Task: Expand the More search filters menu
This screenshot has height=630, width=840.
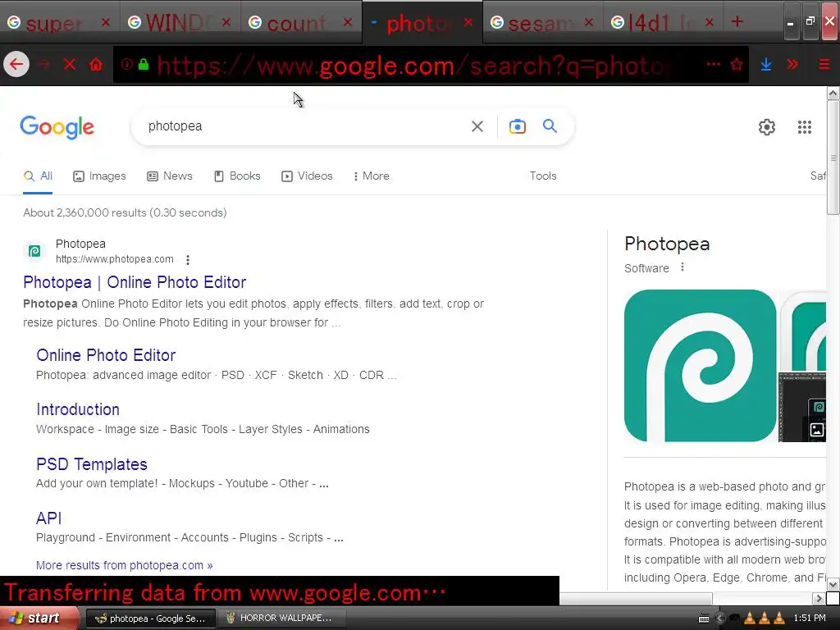Action: pyautogui.click(x=372, y=176)
